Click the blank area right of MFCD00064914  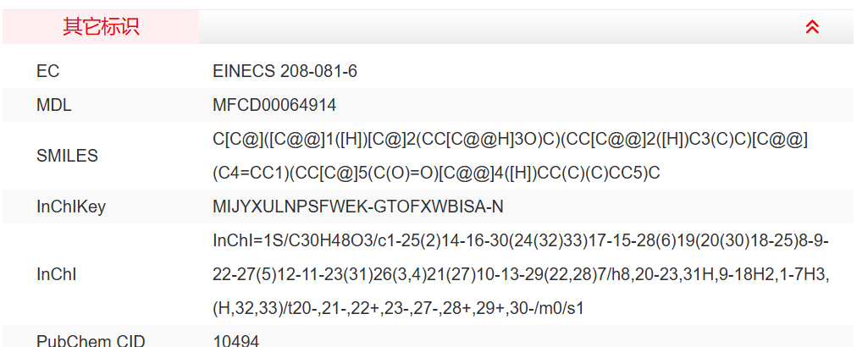coord(593,106)
